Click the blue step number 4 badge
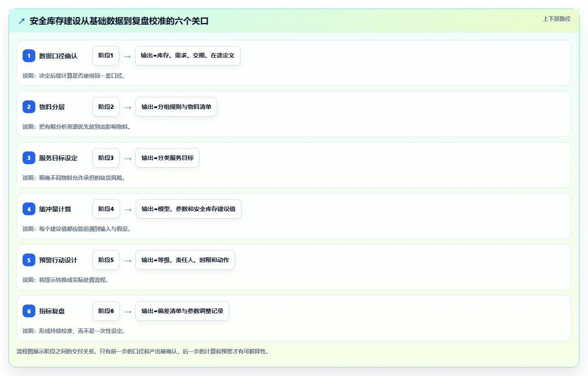Viewport: 588px width, 376px height. tap(29, 209)
